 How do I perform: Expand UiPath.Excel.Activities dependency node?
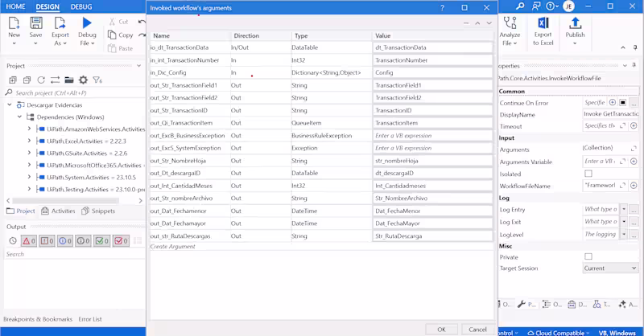click(29, 141)
